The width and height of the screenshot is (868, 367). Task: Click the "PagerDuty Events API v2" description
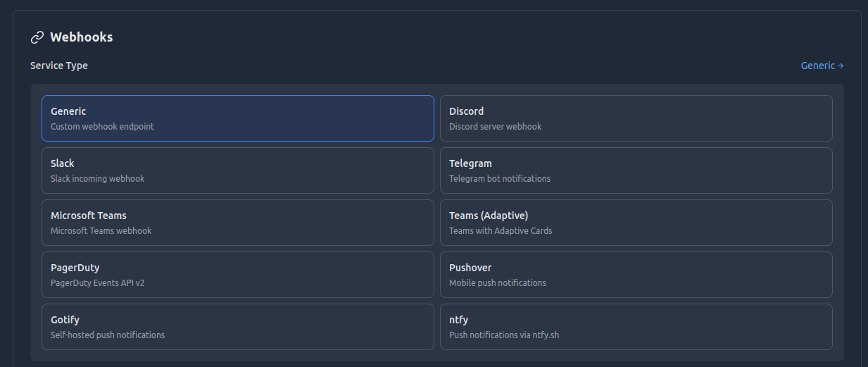point(97,283)
